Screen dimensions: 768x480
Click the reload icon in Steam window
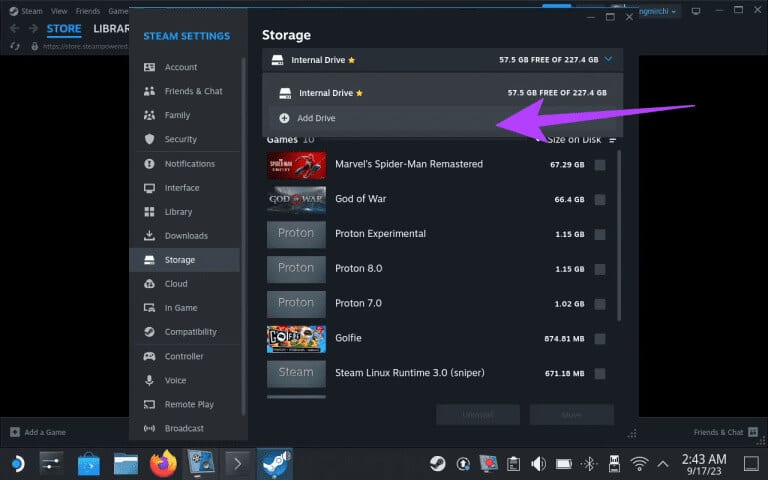click(x=15, y=46)
